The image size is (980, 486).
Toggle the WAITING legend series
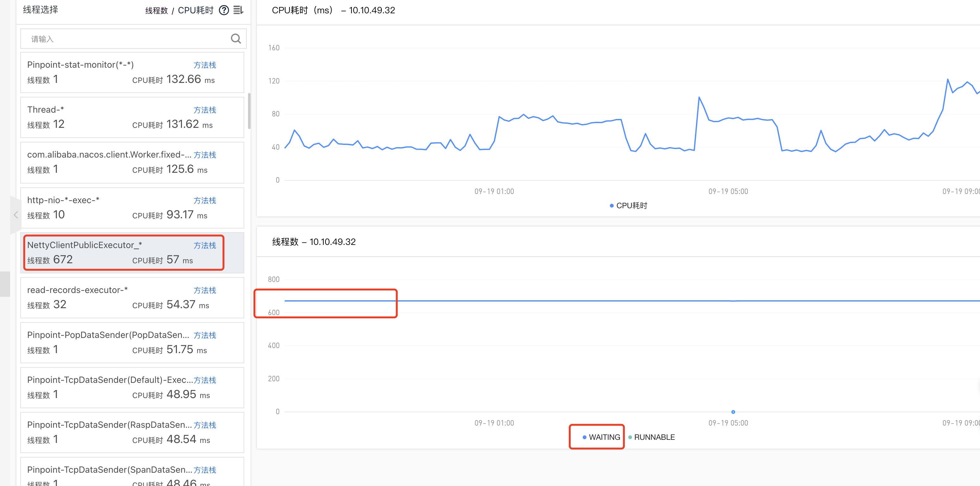601,437
